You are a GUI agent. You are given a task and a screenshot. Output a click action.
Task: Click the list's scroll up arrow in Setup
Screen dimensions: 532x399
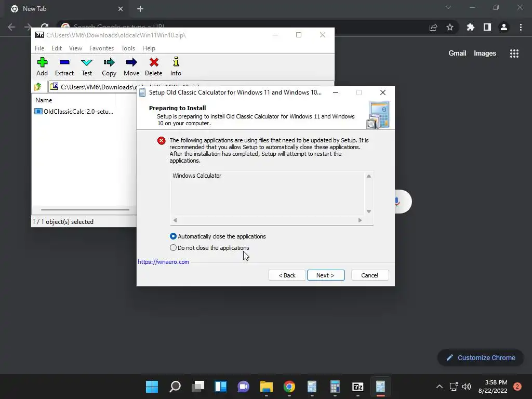coord(369,176)
